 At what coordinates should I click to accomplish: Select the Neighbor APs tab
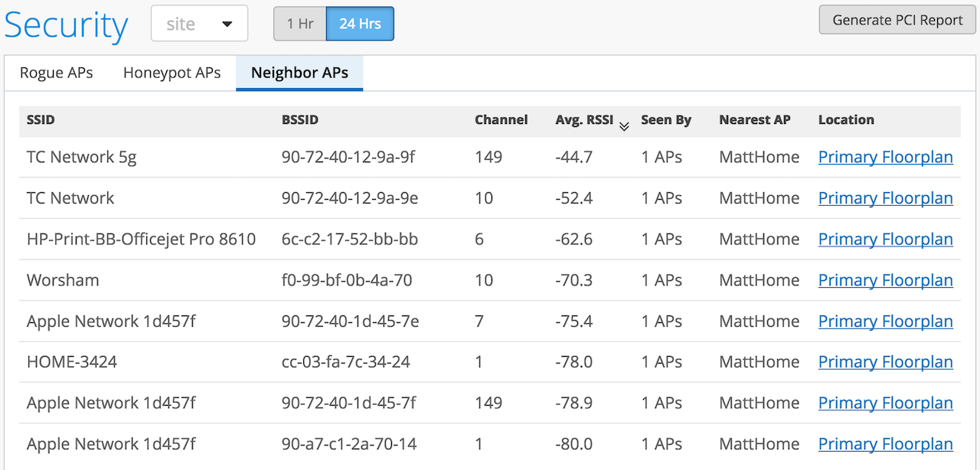point(299,73)
